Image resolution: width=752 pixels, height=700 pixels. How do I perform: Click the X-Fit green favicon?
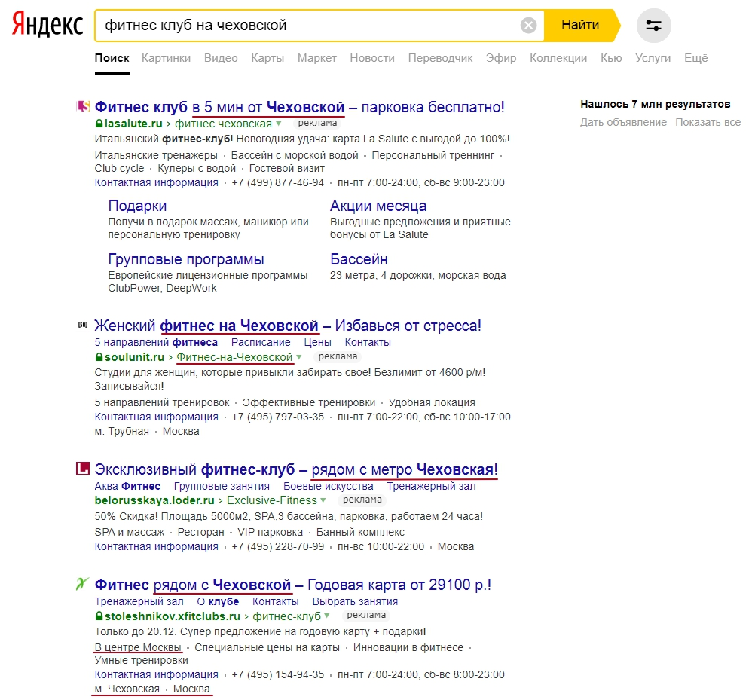83,584
